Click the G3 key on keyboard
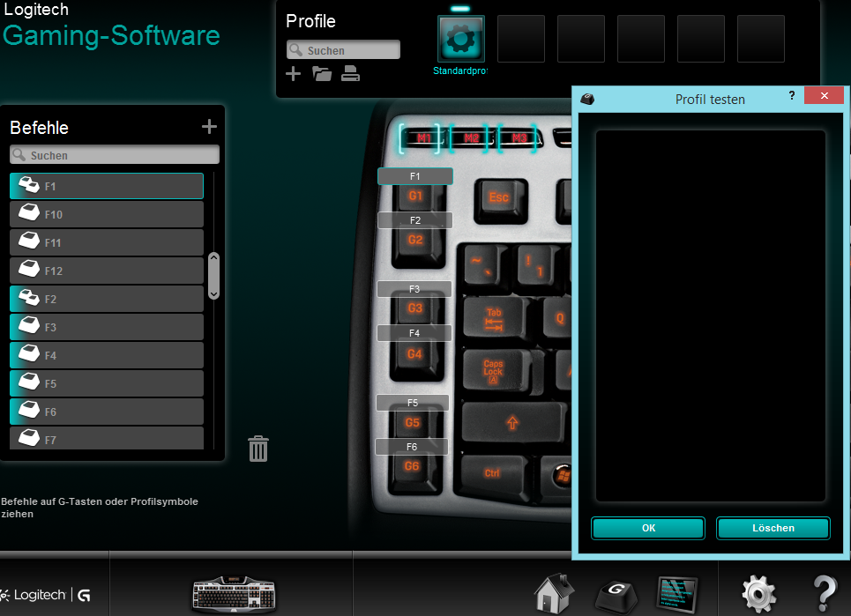Image resolution: width=851 pixels, height=616 pixels. [x=415, y=309]
